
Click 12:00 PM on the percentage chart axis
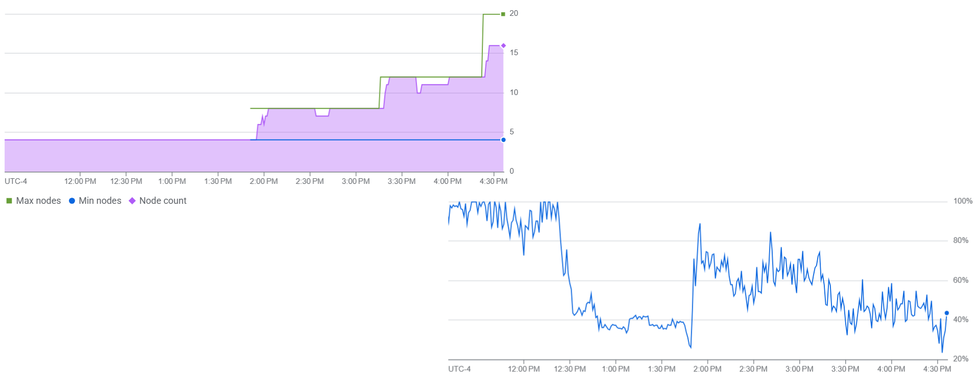click(x=524, y=369)
